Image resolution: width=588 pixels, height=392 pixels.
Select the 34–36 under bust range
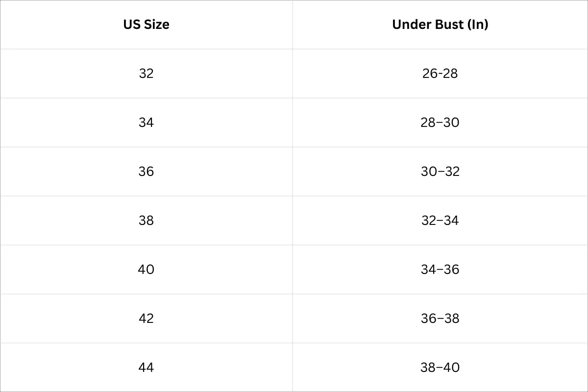[x=440, y=269]
